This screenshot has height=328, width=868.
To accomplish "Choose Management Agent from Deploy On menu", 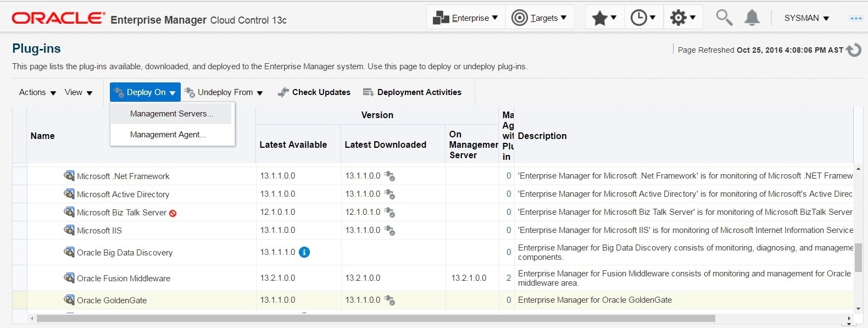I will pos(168,135).
